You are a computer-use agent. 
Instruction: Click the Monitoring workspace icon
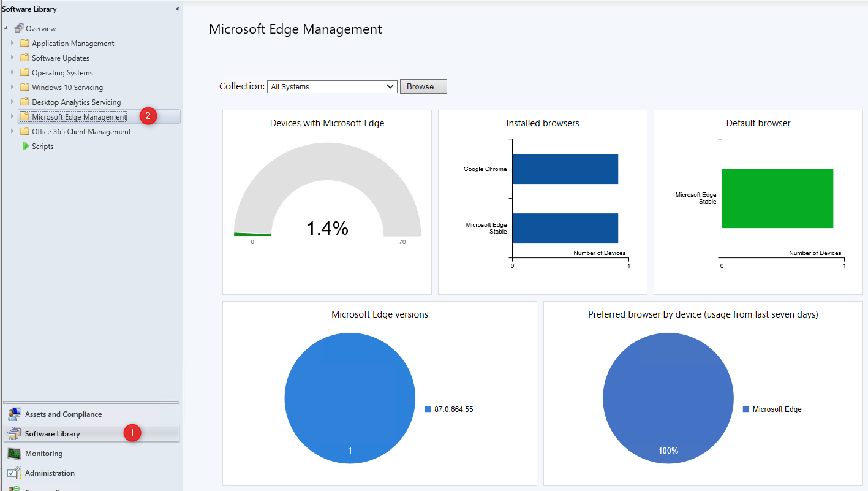pyautogui.click(x=14, y=453)
